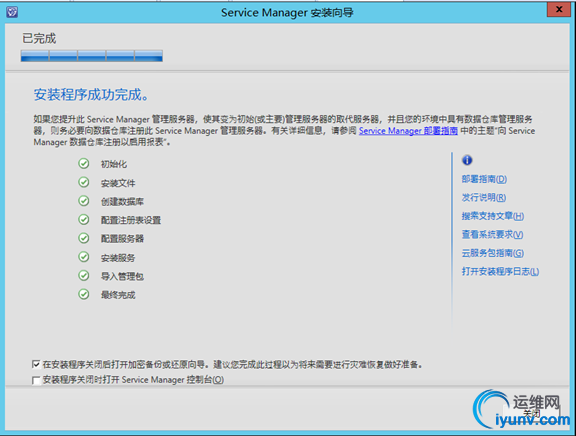
Task: Click the 配置服务器 step label
Action: coord(122,239)
